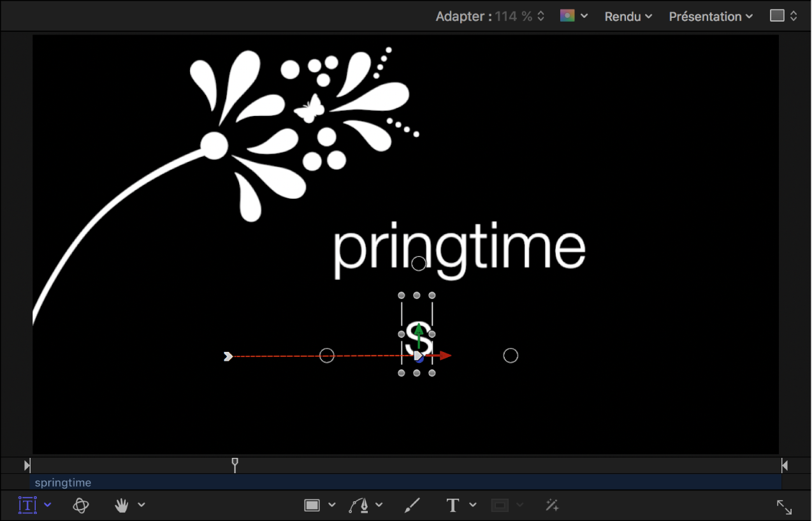Select the Rectangle shape tool
The height and width of the screenshot is (521, 812).
pos(312,505)
